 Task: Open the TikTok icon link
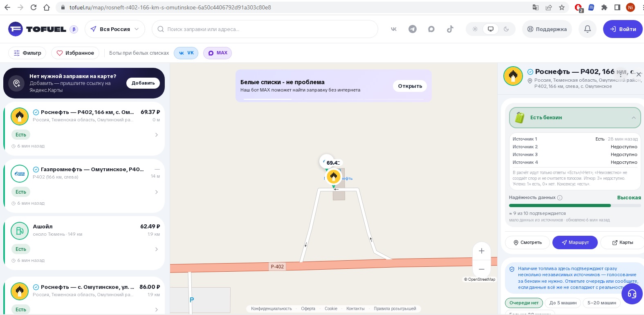(450, 29)
